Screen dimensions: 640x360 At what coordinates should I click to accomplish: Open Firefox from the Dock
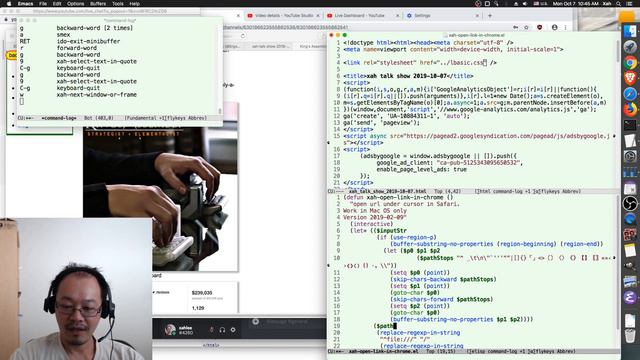(x=630, y=109)
